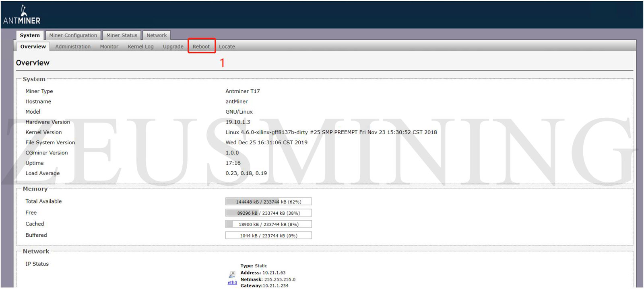Open the Miner Status tab
The width and height of the screenshot is (644, 289).
pyautogui.click(x=122, y=35)
